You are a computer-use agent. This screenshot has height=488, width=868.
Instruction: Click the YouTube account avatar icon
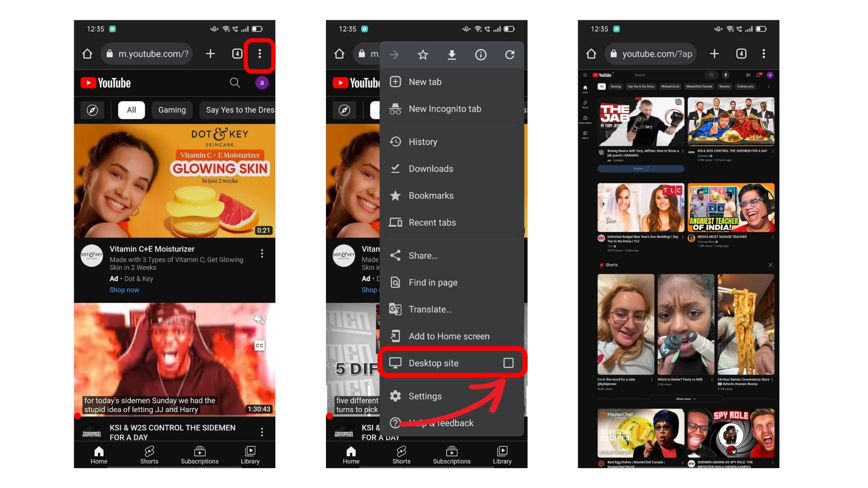[261, 82]
